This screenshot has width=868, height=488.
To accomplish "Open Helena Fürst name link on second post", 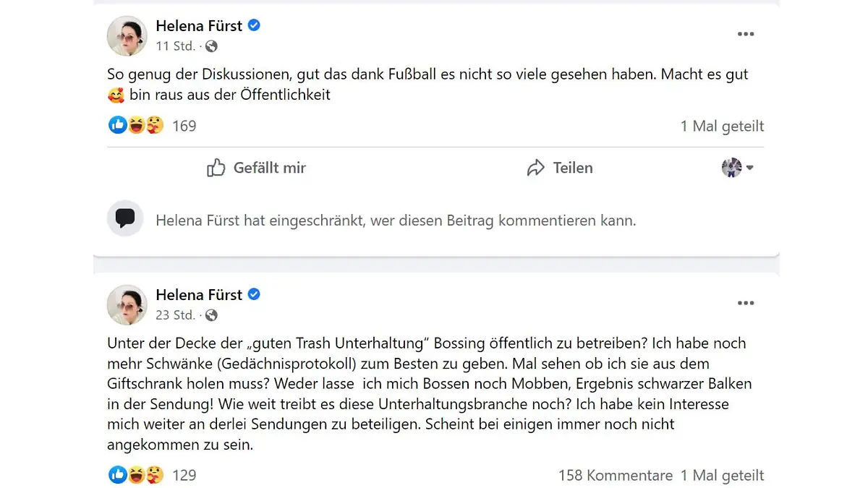I will 199,295.
